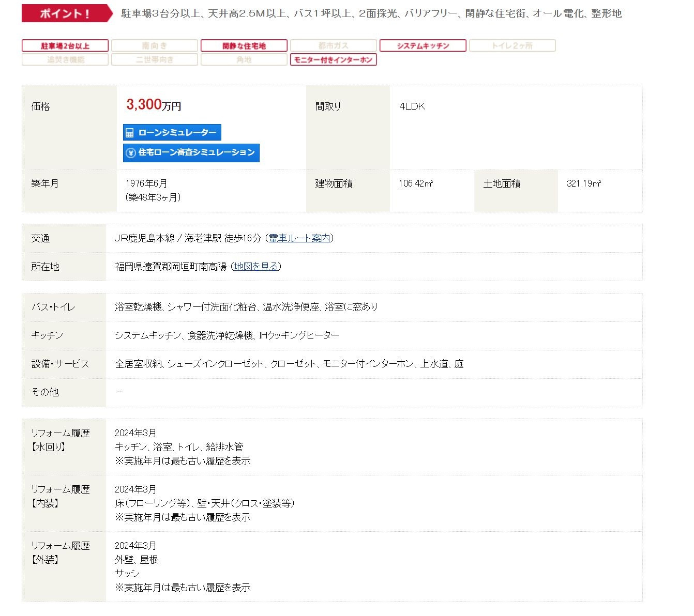Click the 福岡県遠賀郡岡垣町南高陽 address text
The image size is (694, 616).
171,267
